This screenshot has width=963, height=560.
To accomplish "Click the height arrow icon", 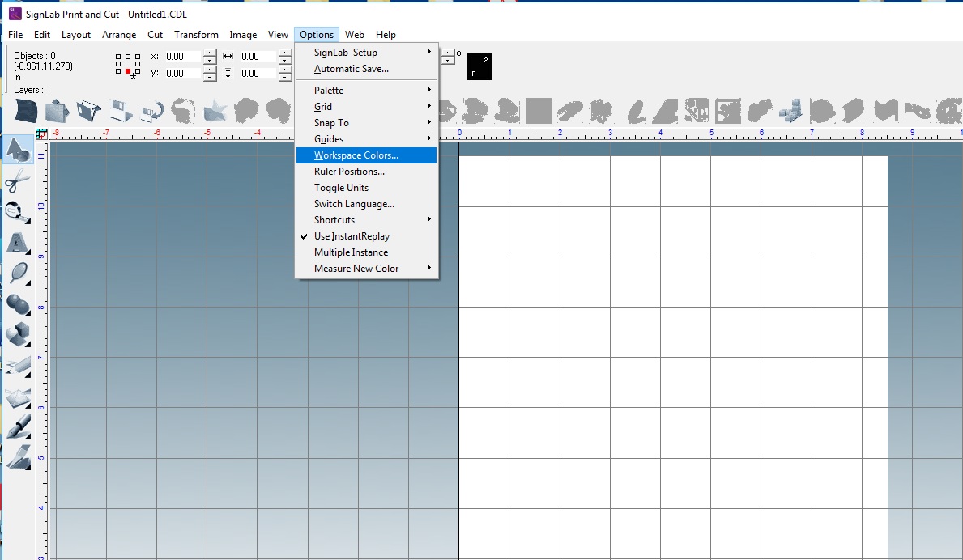I will [228, 74].
